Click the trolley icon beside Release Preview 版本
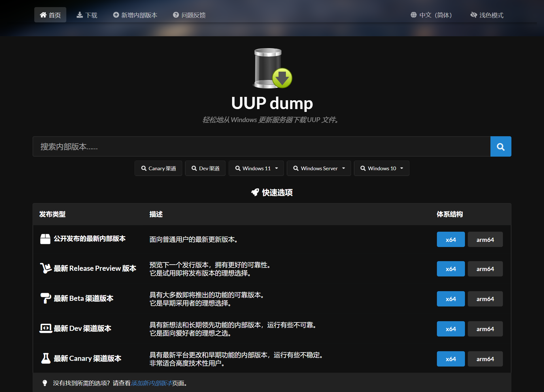Screen dimensions: 544x392 pyautogui.click(x=46, y=268)
